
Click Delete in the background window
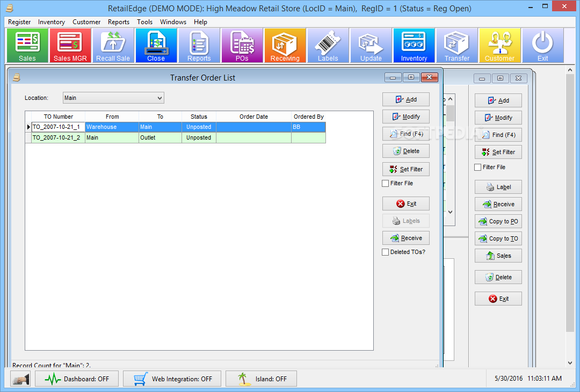(x=498, y=278)
